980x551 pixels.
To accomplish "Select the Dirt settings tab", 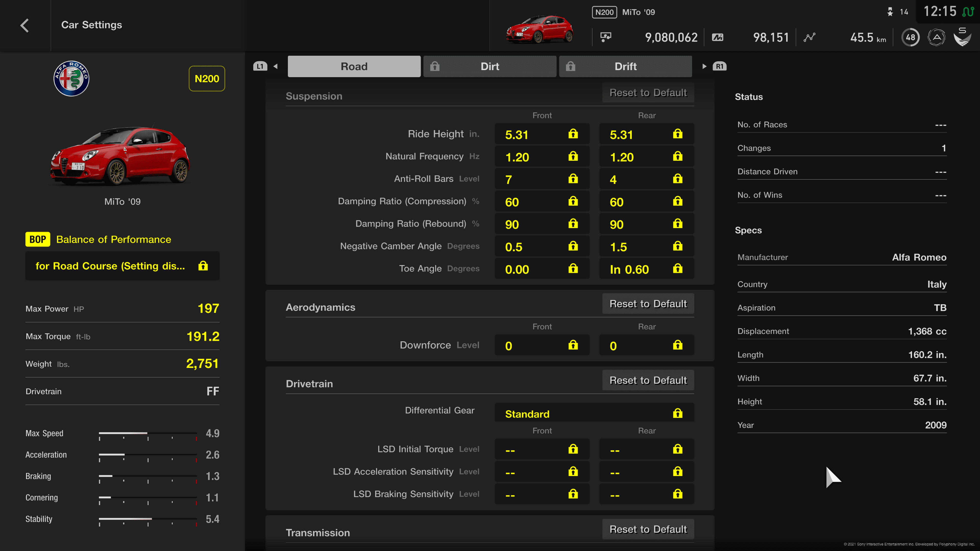I will point(490,67).
